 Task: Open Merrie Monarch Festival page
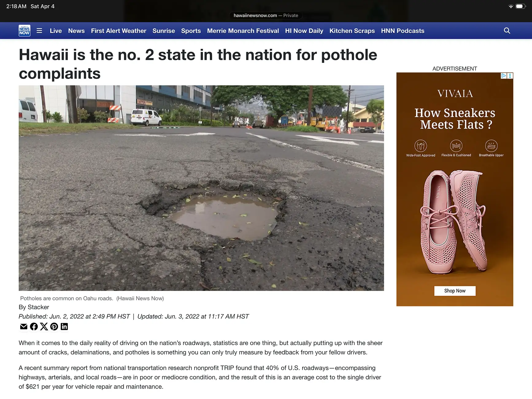[243, 31]
